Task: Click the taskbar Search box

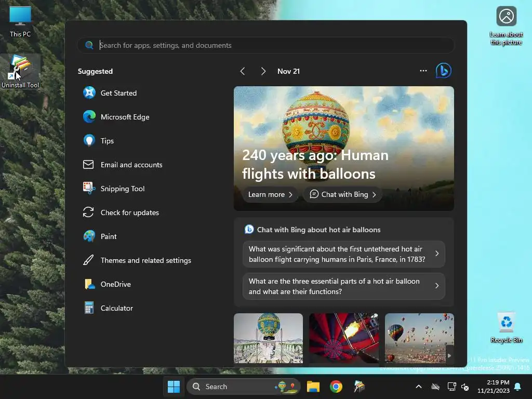Action: (x=243, y=387)
